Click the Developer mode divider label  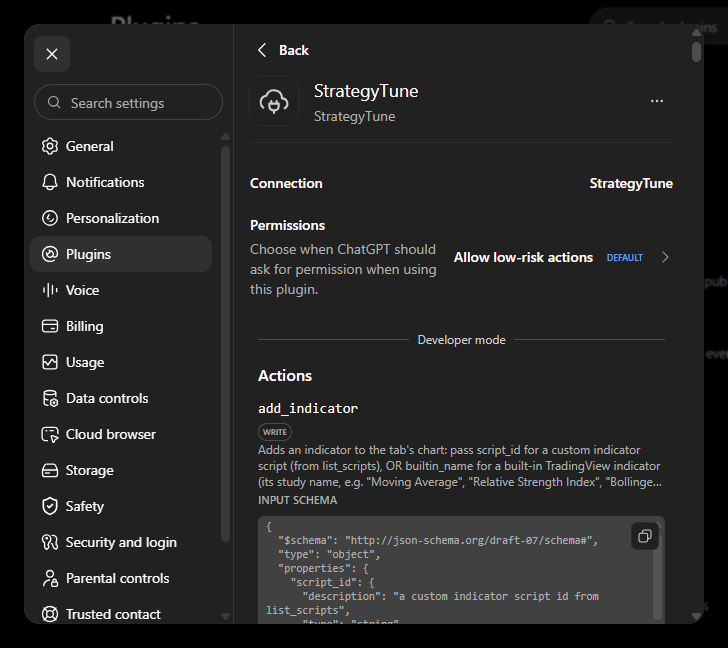pos(462,340)
